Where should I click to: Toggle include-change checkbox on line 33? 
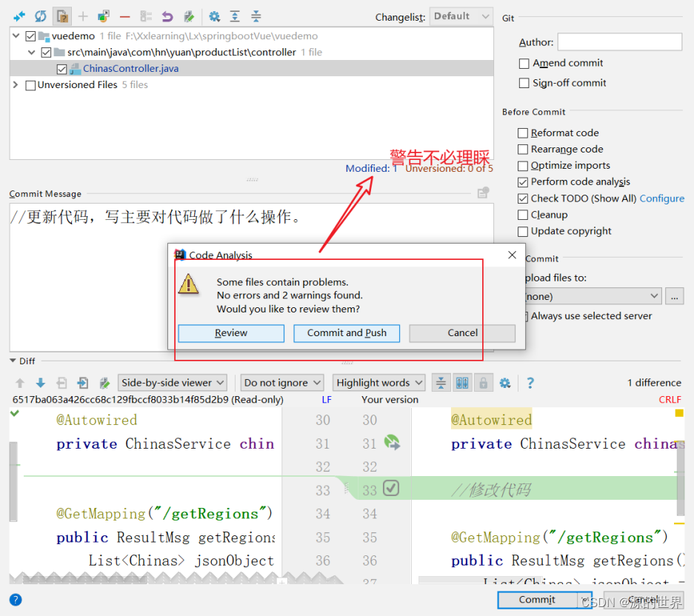391,488
